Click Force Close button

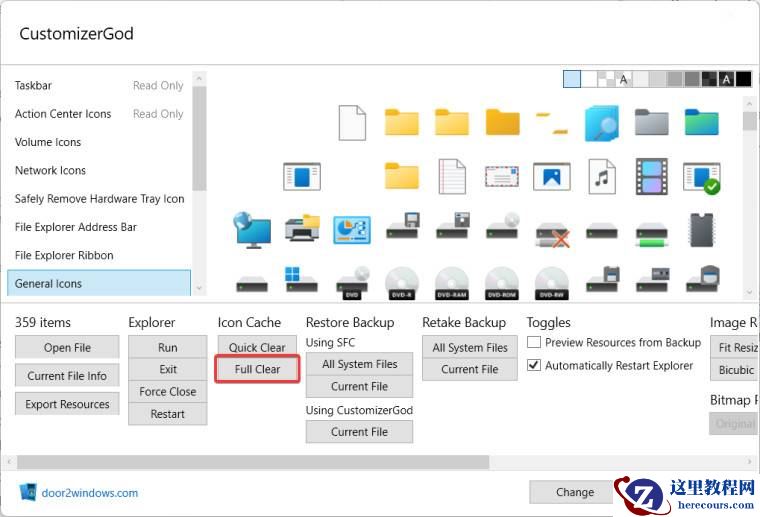pyautogui.click(x=168, y=392)
